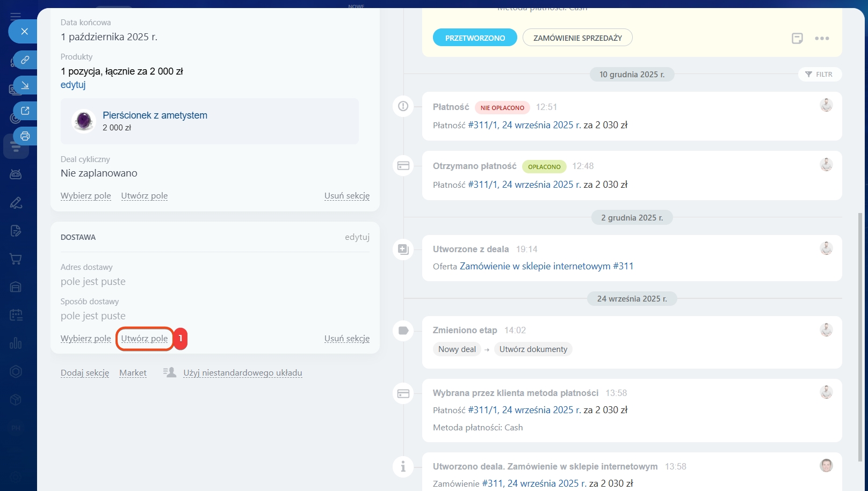Open three-dots menu on yellow card
The width and height of the screenshot is (868, 491).
[822, 38]
